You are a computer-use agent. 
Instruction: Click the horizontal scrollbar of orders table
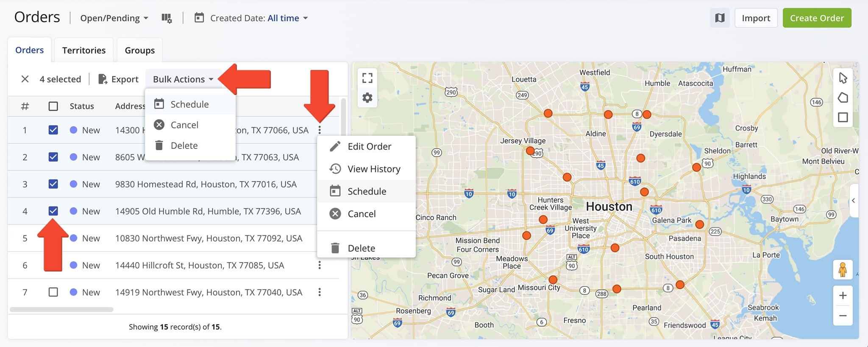(x=61, y=309)
